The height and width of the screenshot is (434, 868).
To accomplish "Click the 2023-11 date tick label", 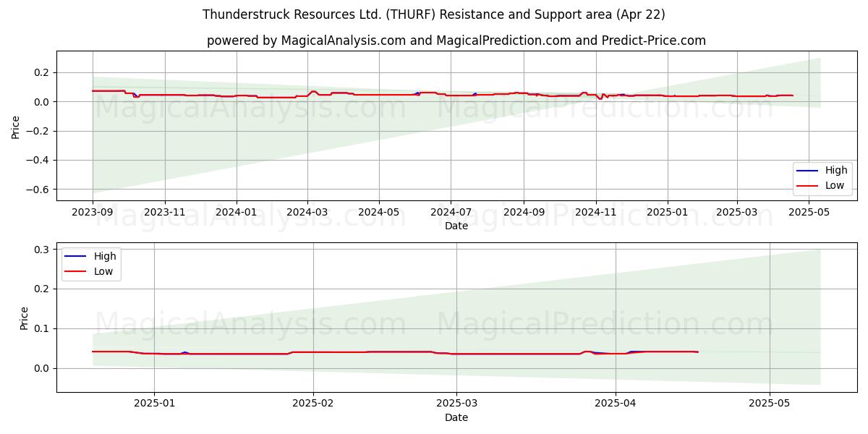I will tap(165, 213).
